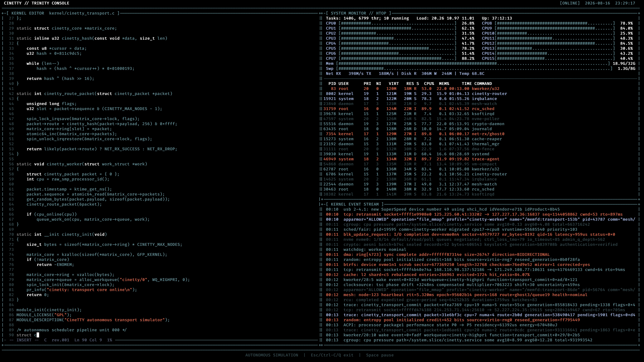Click the MODULE_DESCRIPTION line
Viewport: 644px width, 362px height.
(x=93, y=320)
